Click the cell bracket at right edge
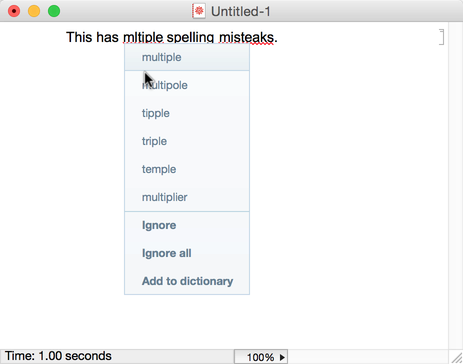Image resolution: width=463 pixels, height=364 pixels. click(x=441, y=37)
